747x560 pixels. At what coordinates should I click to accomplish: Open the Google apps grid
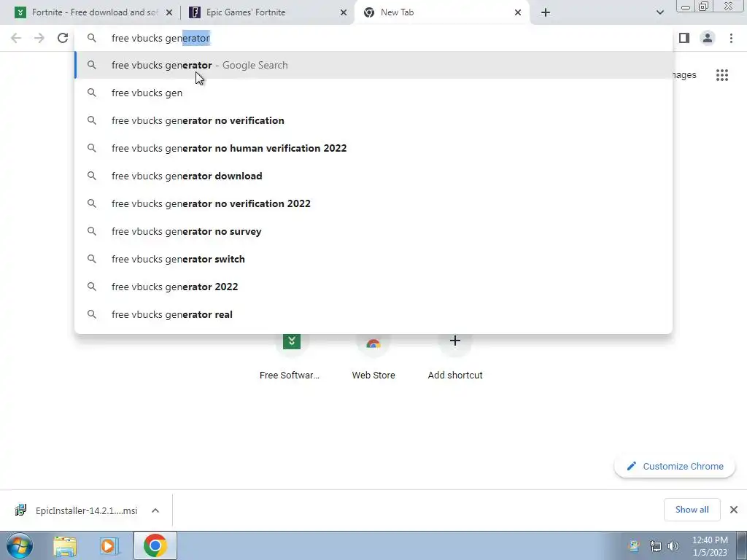click(x=722, y=75)
